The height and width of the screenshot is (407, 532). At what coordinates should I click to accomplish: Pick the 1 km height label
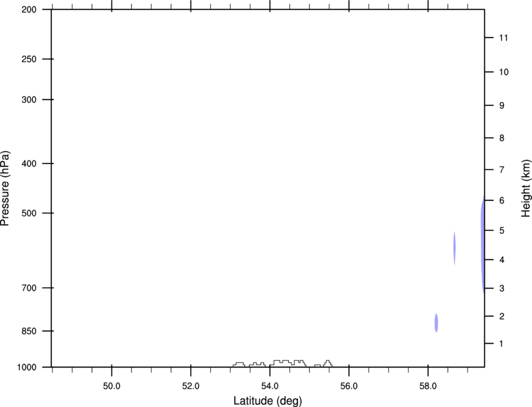501,344
